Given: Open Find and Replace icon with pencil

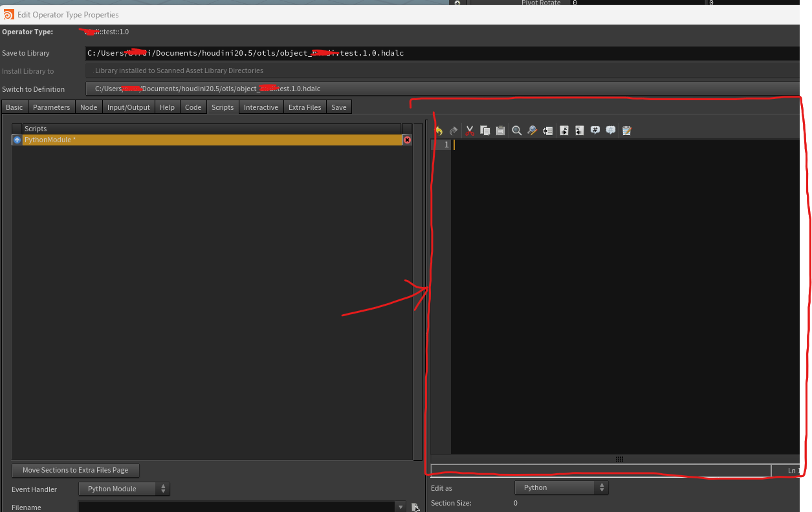Looking at the screenshot, I should click(x=532, y=131).
